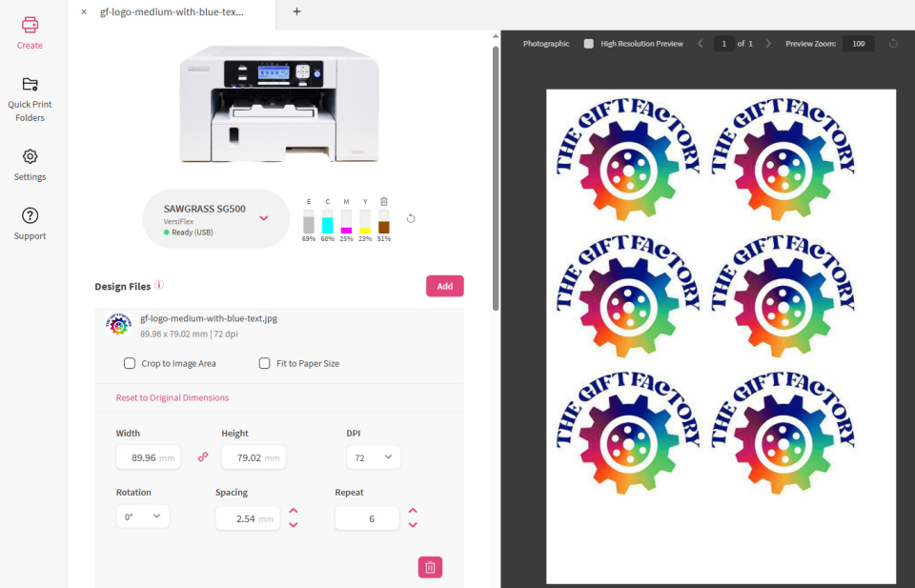Expand the Sawgrass SG500 printer dropdown
Viewport: 915px width, 588px height.
pos(264,218)
